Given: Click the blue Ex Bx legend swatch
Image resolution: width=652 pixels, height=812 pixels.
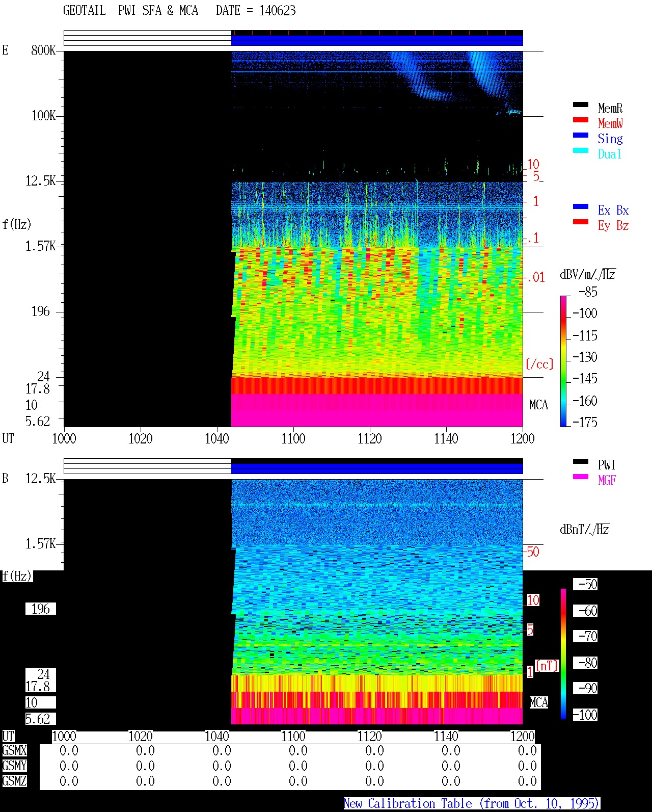Looking at the screenshot, I should click(581, 207).
